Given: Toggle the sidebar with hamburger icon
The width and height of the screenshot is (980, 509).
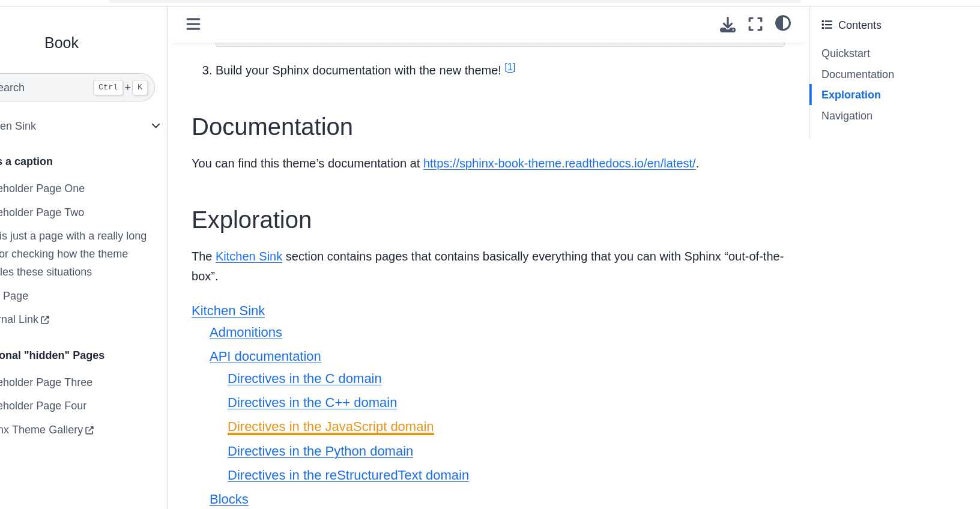Looking at the screenshot, I should [x=193, y=24].
